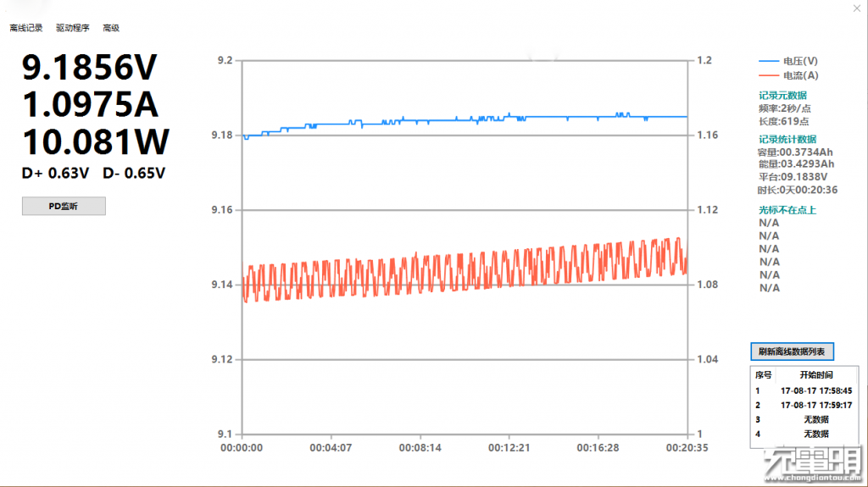
Task: Click the 刷新离线数据列表 button
Action: pos(793,351)
